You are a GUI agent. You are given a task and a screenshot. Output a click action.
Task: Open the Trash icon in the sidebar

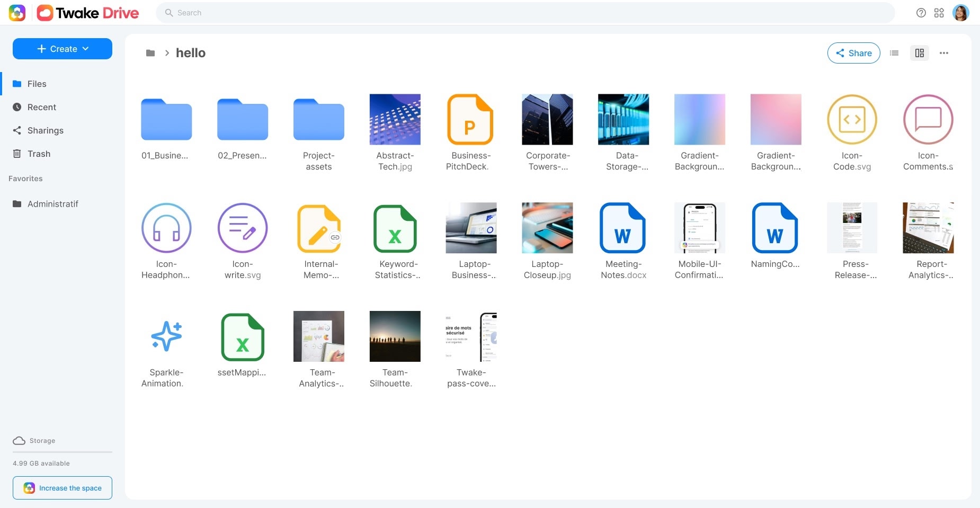click(x=17, y=154)
